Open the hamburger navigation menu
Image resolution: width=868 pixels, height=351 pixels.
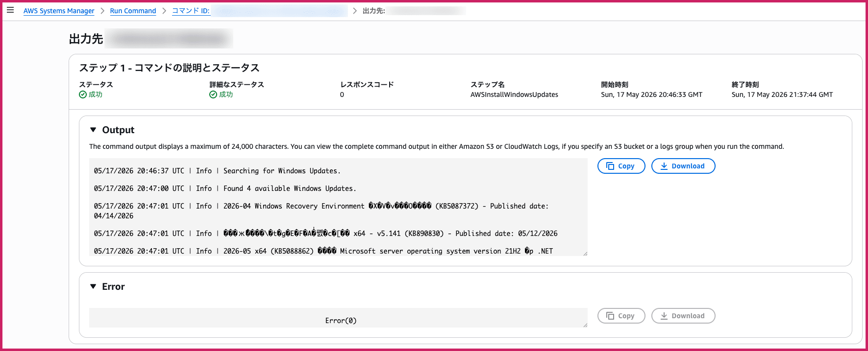pyautogui.click(x=10, y=10)
